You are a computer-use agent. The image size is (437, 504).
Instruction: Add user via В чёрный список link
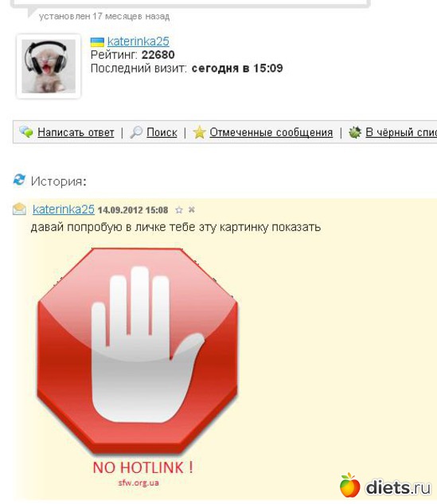click(x=401, y=132)
